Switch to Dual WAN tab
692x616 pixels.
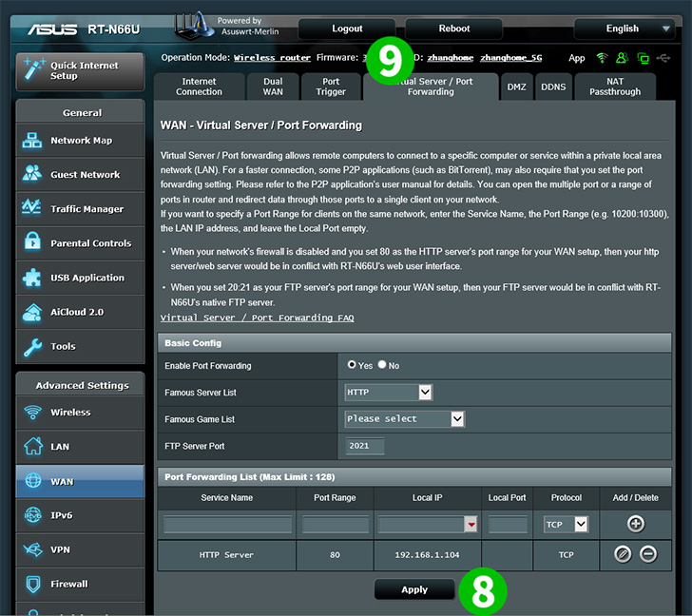[x=273, y=87]
